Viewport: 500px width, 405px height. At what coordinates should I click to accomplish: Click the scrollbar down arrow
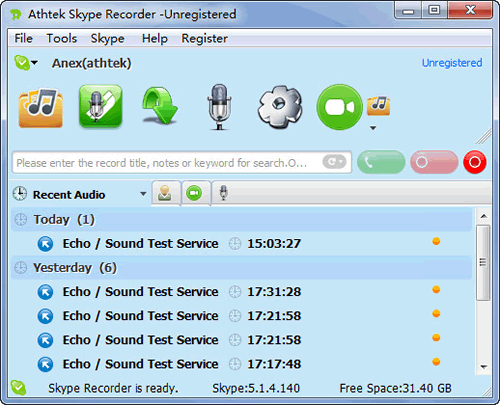coord(484,367)
